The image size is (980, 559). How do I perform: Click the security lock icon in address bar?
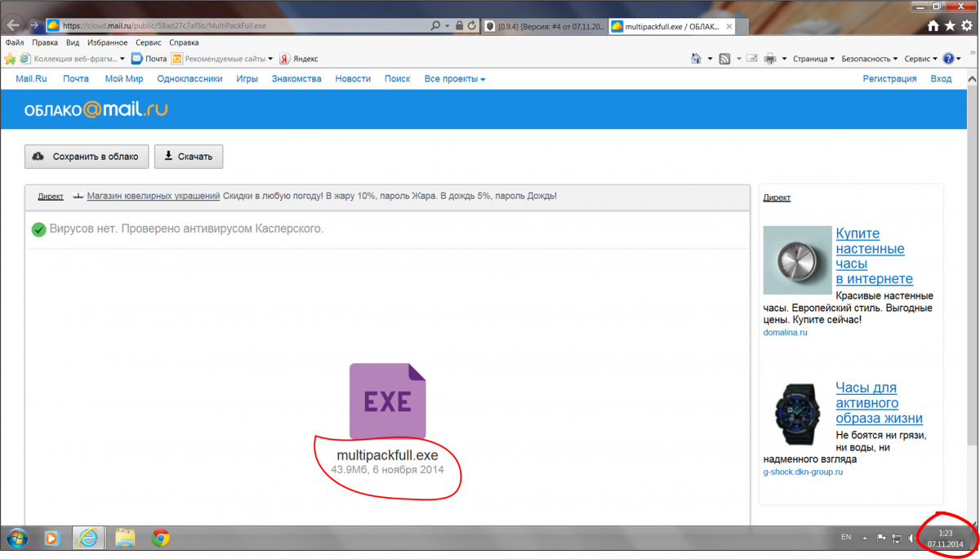tap(459, 26)
